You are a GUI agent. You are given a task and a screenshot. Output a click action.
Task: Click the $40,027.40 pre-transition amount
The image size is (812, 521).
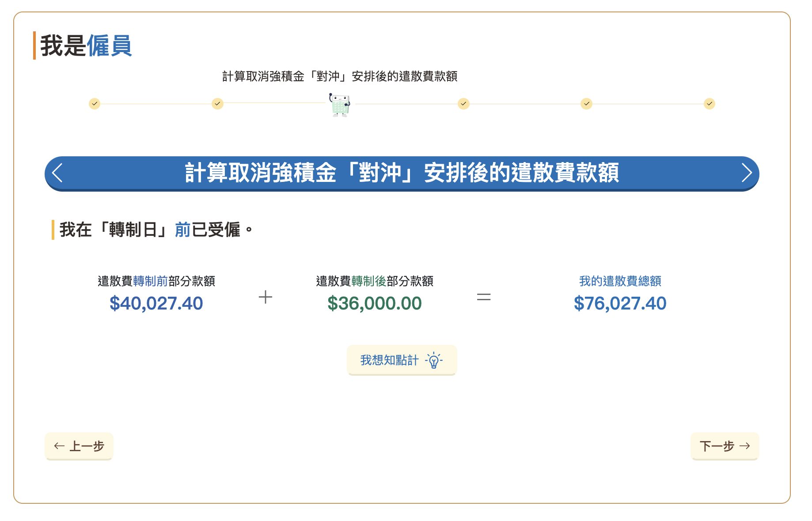coord(156,303)
